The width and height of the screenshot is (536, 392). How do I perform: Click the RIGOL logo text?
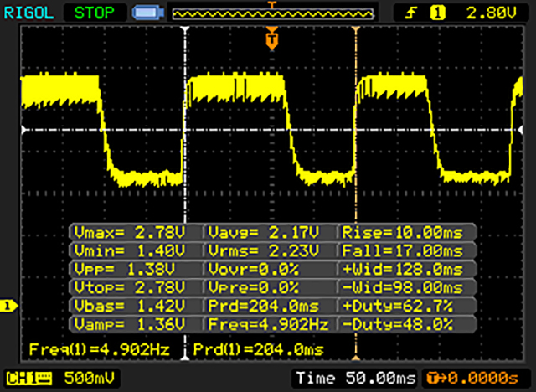[x=28, y=13]
